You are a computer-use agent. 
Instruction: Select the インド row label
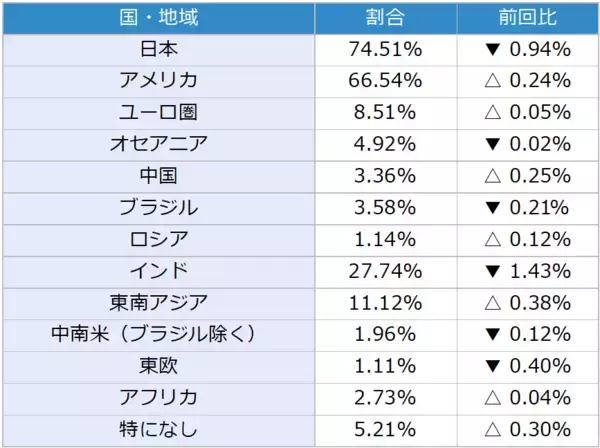coord(158,271)
